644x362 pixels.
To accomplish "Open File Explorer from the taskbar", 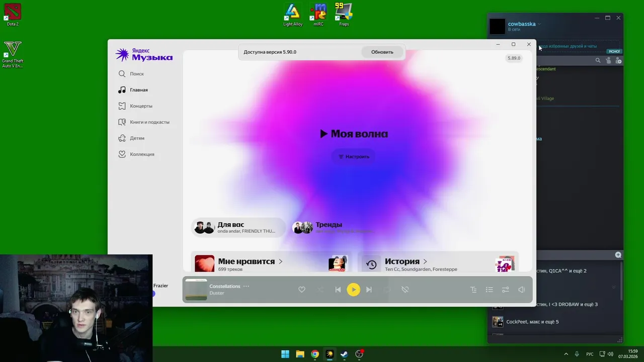I will pos(300,354).
